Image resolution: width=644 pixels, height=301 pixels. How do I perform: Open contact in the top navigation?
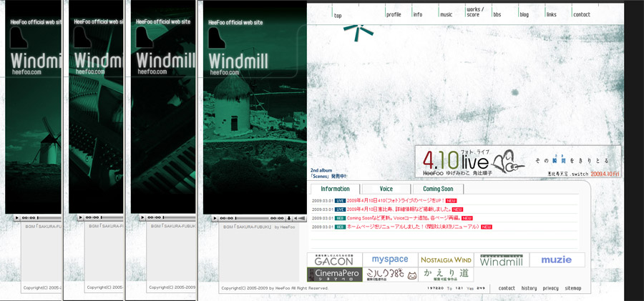click(x=581, y=14)
